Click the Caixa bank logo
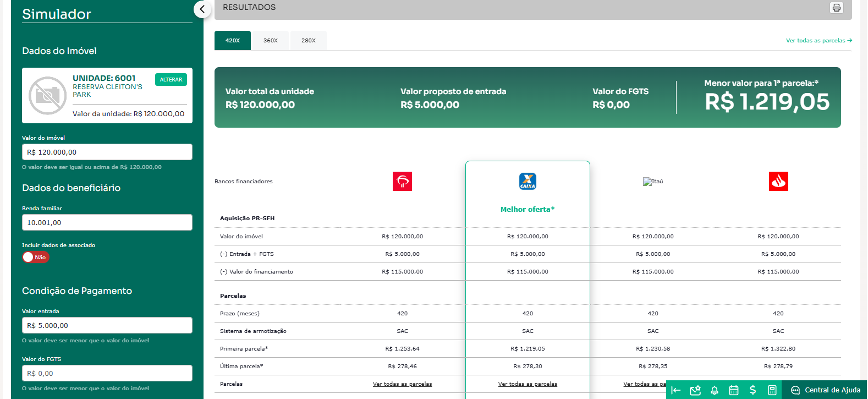Screen dimensions: 868x399 point(528,181)
